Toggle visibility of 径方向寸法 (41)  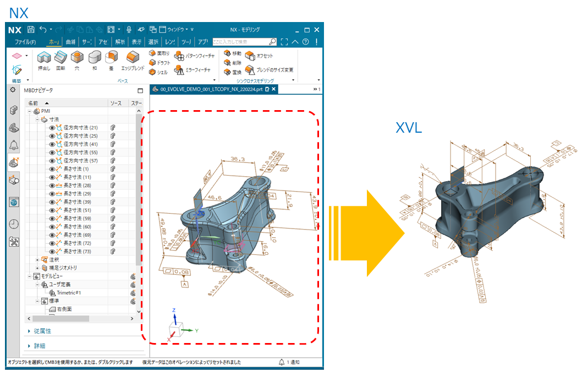[x=52, y=144]
